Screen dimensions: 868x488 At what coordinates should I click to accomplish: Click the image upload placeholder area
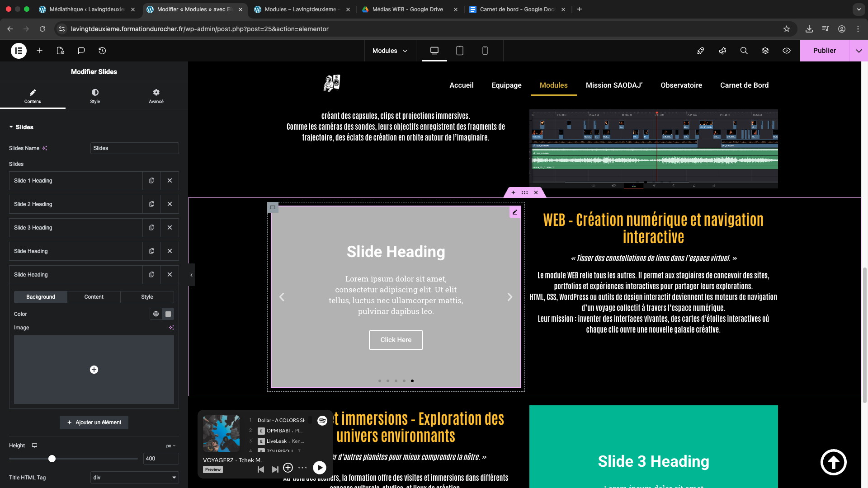tap(94, 370)
